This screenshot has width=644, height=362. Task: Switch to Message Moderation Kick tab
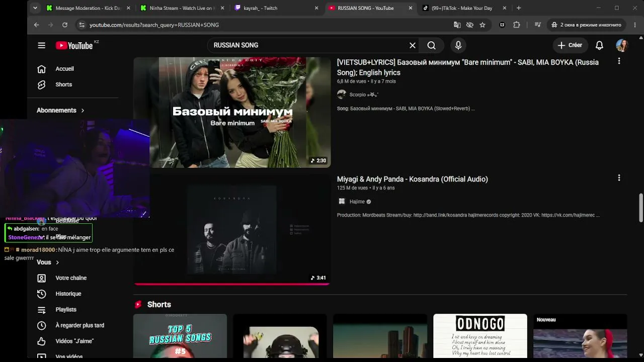(x=88, y=8)
